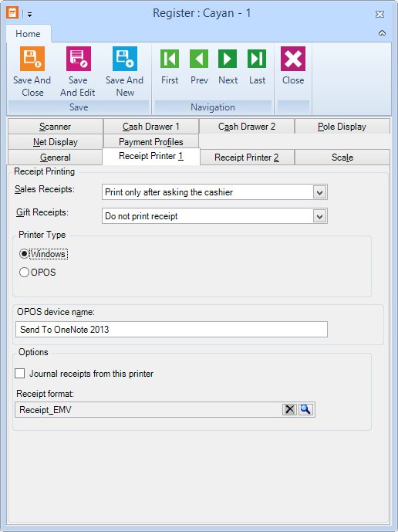Click the Save And Edit icon
The image size is (398, 532).
79,59
